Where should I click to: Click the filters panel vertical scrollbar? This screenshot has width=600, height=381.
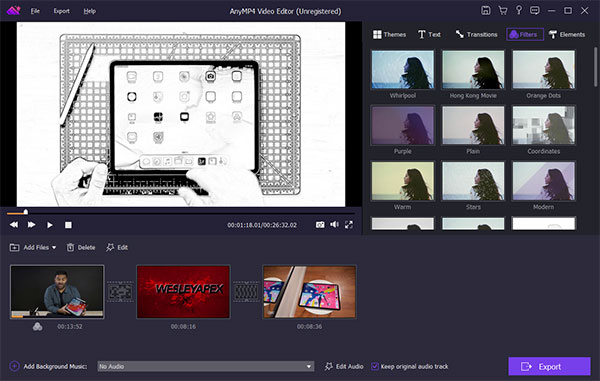click(595, 67)
